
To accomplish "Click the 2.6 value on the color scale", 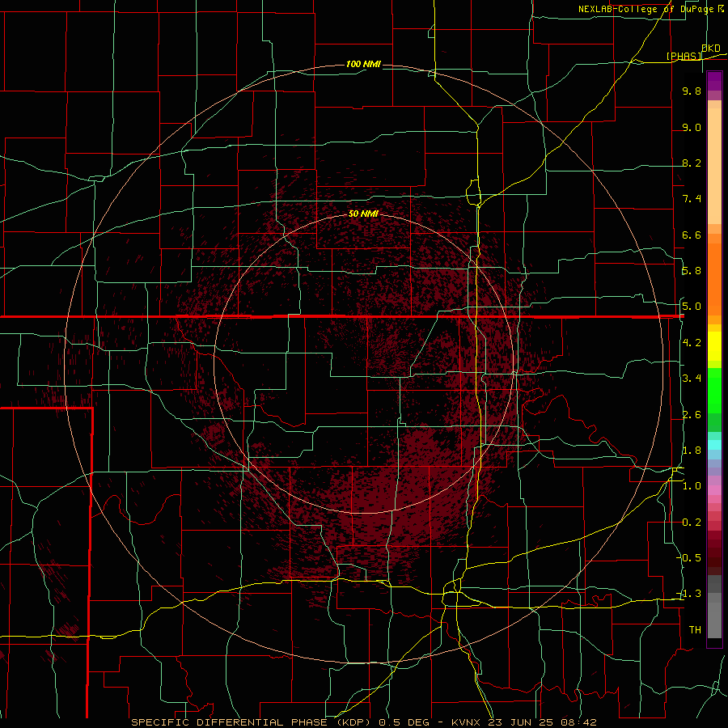I will [692, 415].
